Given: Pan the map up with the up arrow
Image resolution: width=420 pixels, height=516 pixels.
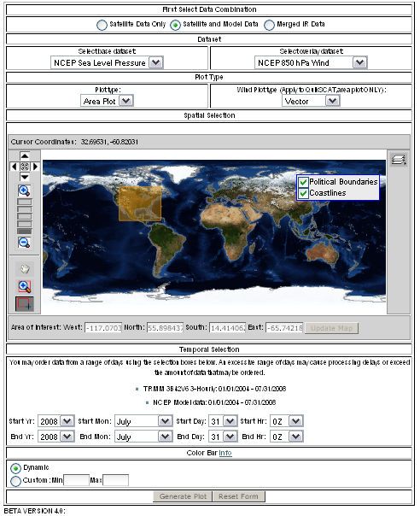Looking at the screenshot, I should (x=25, y=156).
